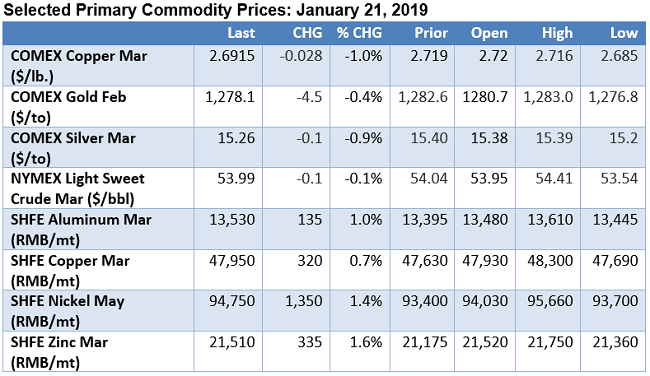
Task: Select the COMEX Copper Mar row label
Action: click(79, 66)
